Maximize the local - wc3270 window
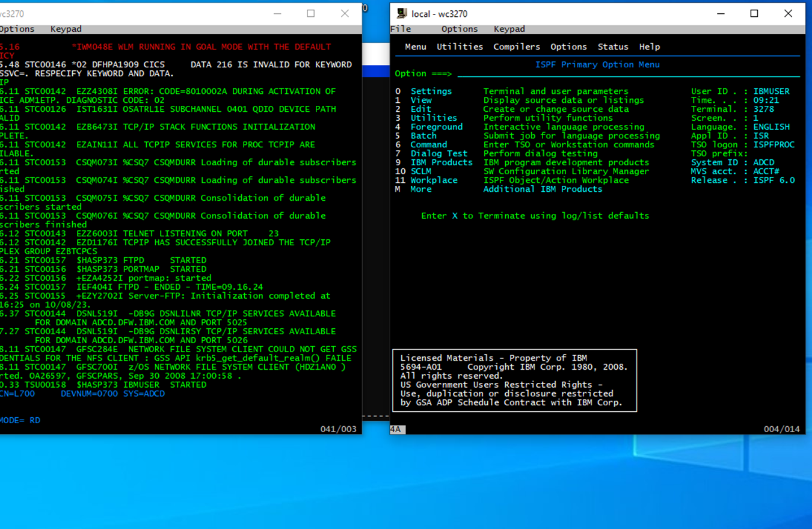 (x=754, y=13)
